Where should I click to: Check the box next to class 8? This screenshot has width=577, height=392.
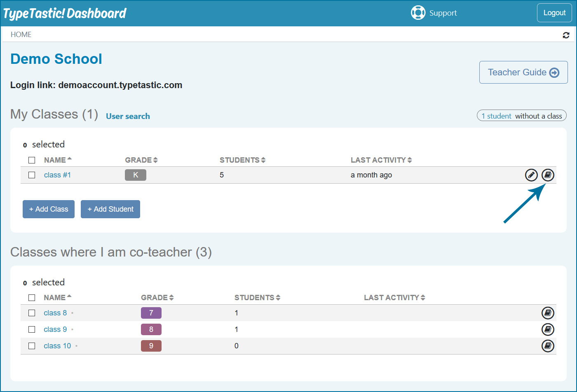[x=32, y=313]
